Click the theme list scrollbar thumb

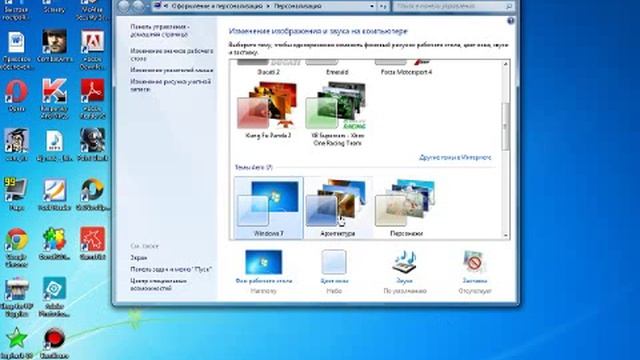(x=506, y=127)
